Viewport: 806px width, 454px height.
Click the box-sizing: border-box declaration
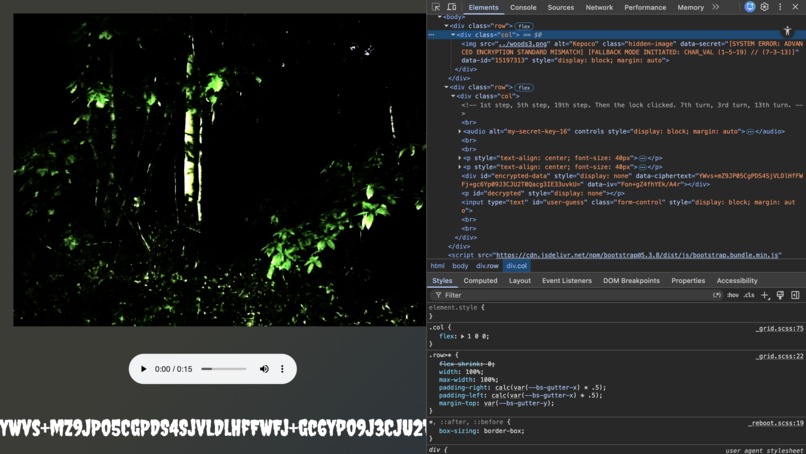tap(482, 431)
